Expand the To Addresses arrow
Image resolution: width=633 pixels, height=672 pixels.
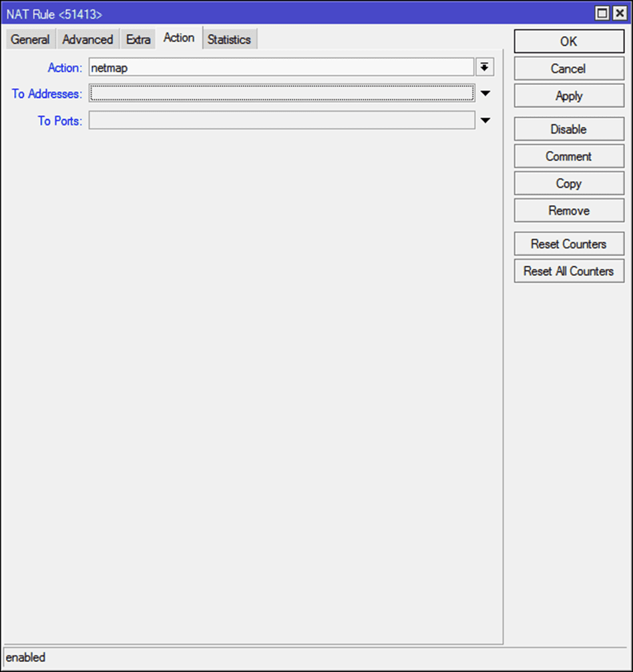tap(485, 94)
